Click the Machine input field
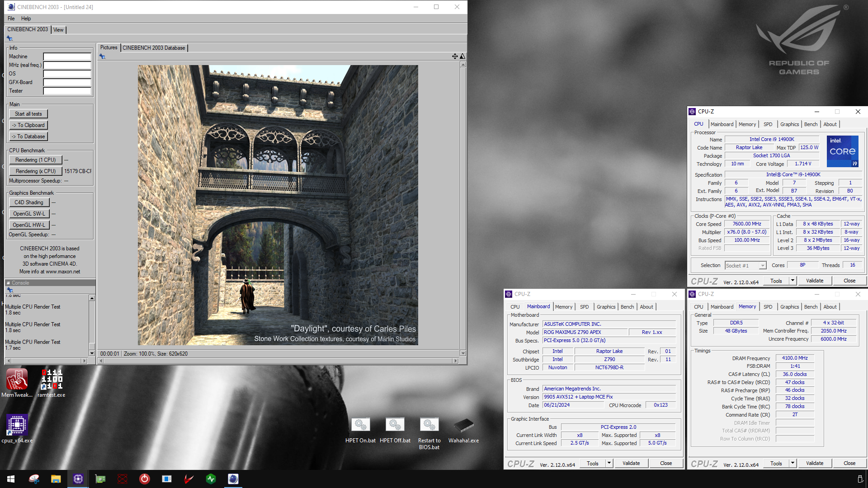The image size is (868, 488). click(67, 57)
